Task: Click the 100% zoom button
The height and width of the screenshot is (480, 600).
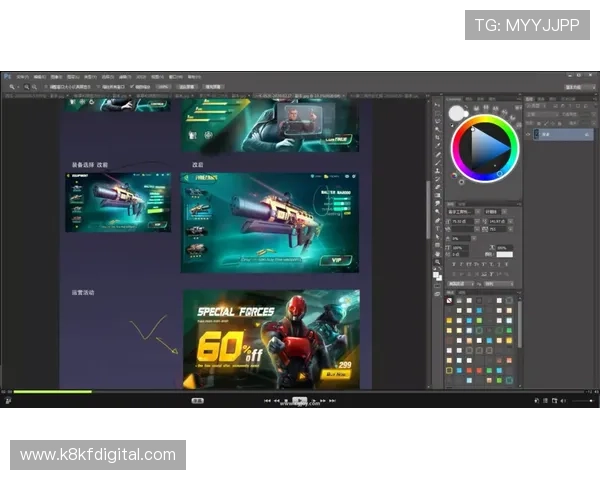Action: [163, 87]
